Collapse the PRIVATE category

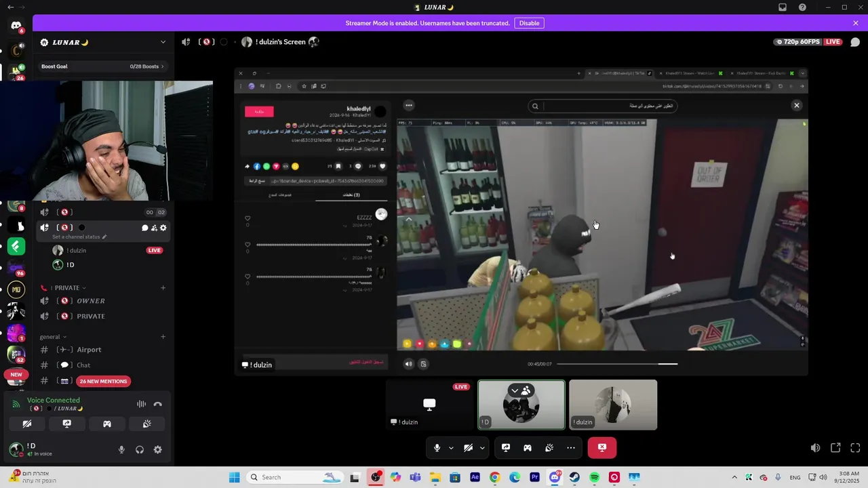click(67, 288)
